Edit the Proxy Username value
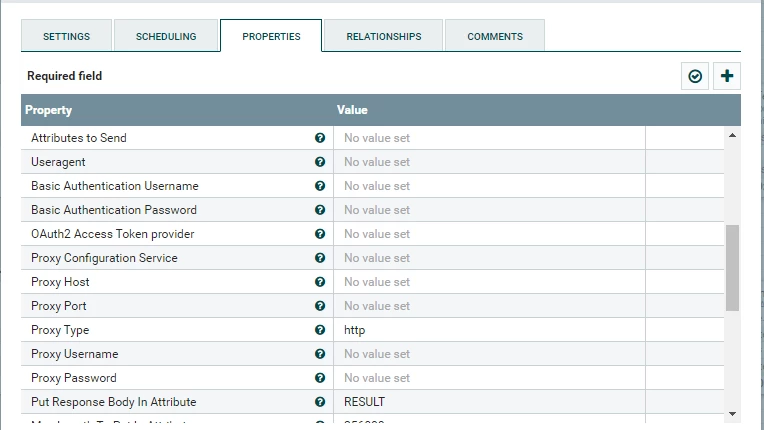The height and width of the screenshot is (430, 764). click(489, 354)
